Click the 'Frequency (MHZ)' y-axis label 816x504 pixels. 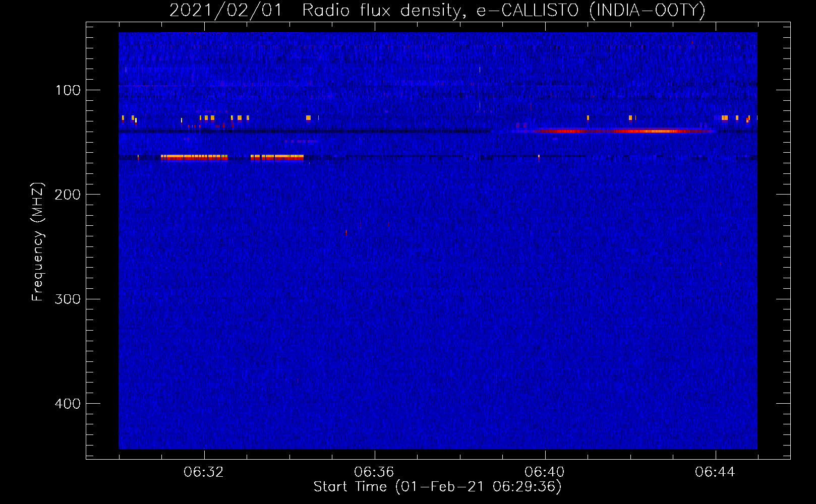coord(38,242)
